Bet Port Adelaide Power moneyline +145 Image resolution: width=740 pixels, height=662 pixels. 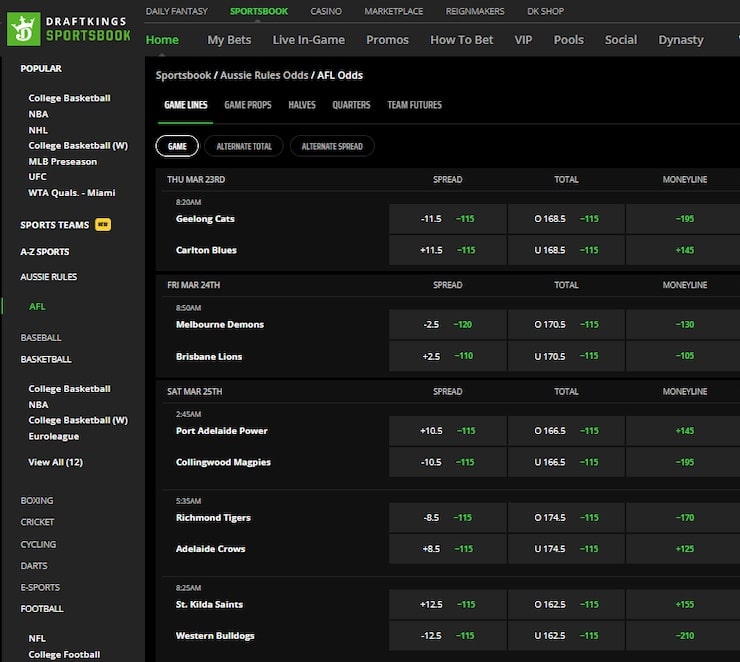coord(684,431)
